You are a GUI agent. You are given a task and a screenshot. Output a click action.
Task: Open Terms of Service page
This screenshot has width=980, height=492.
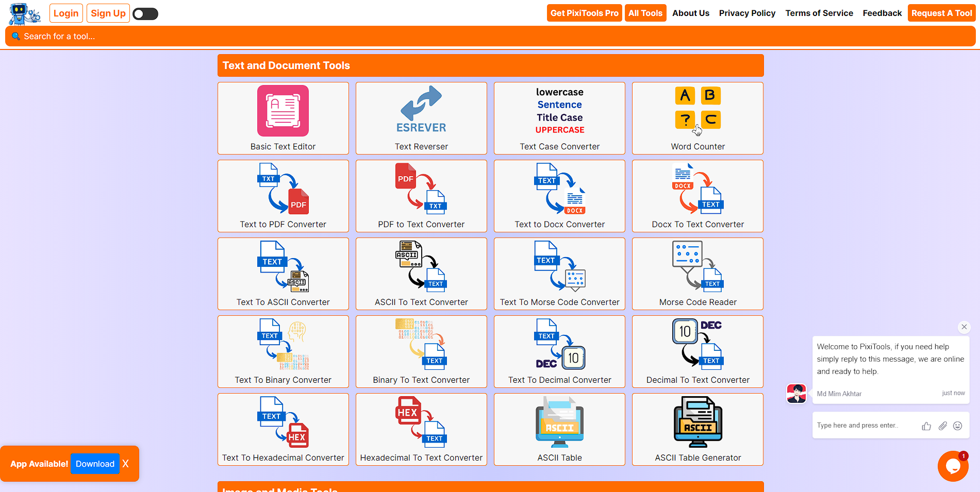pos(819,13)
